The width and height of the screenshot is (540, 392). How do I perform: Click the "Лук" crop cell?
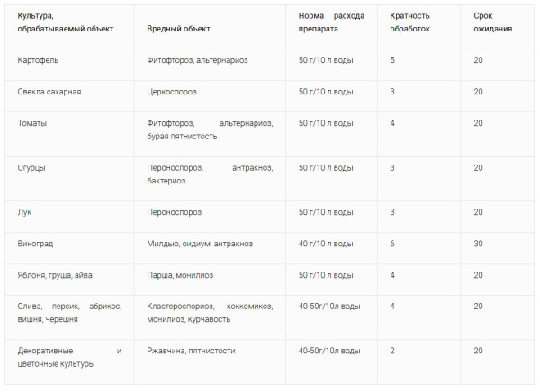pyautogui.click(x=24, y=212)
